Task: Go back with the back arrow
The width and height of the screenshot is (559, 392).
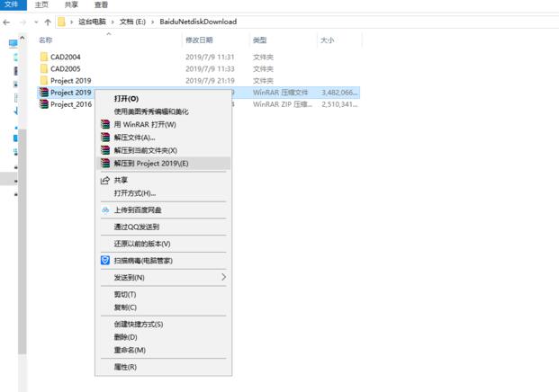Action: coord(6,22)
